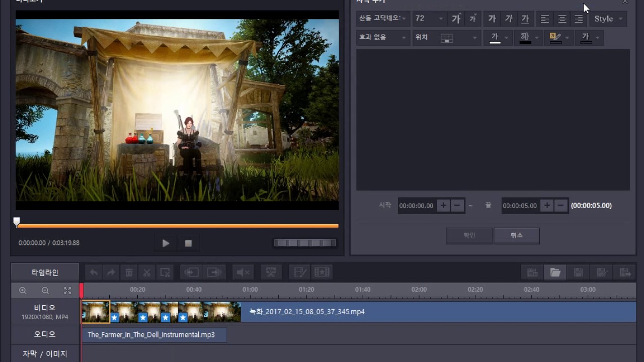Click the film star effect icon

pos(322,273)
